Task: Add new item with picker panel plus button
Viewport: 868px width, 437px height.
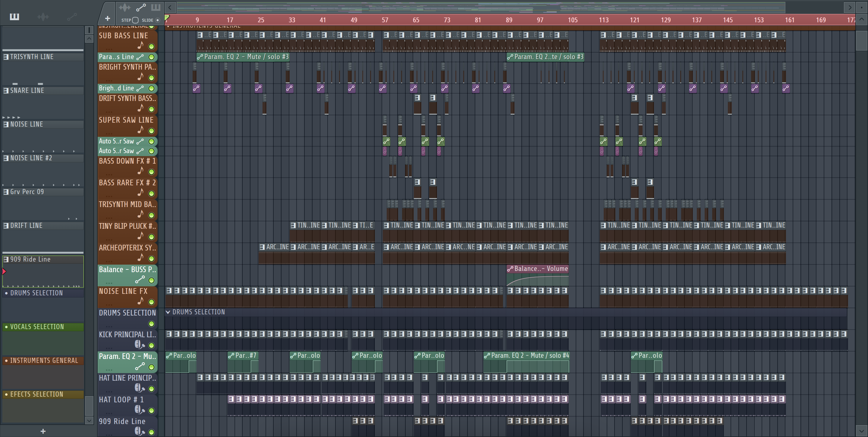Action: tap(43, 431)
